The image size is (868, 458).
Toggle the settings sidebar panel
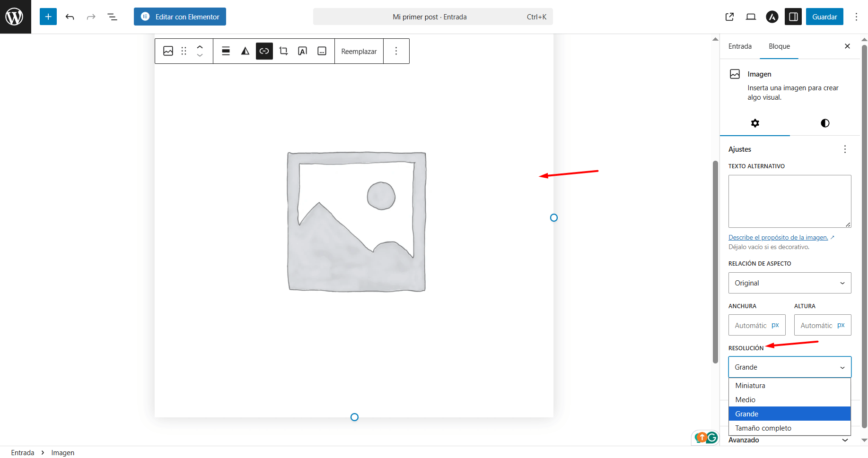tap(793, 17)
